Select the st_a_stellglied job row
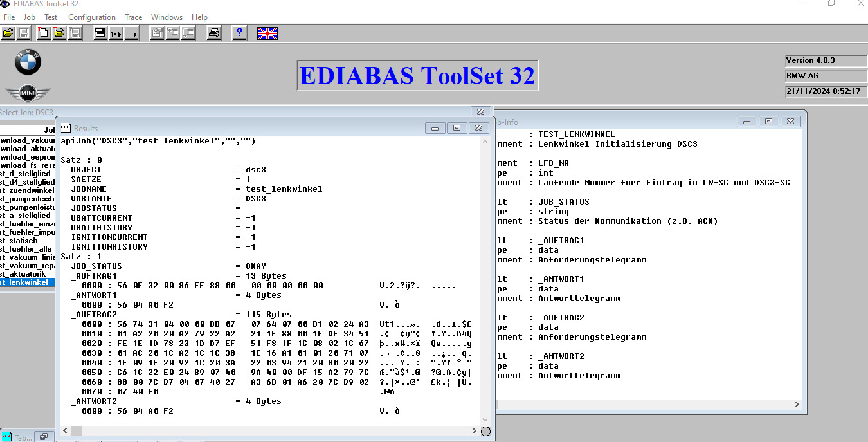The height and width of the screenshot is (442, 868). [x=28, y=216]
